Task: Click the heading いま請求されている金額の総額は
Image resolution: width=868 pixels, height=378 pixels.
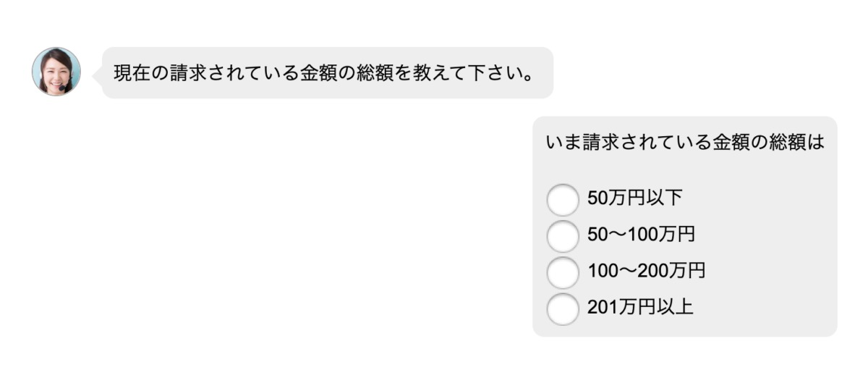Action: (685, 143)
